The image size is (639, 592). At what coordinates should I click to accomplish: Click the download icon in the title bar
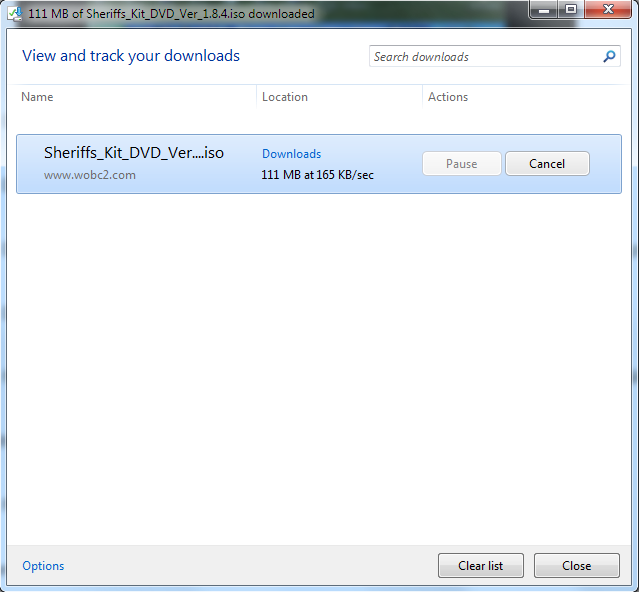pyautogui.click(x=15, y=13)
